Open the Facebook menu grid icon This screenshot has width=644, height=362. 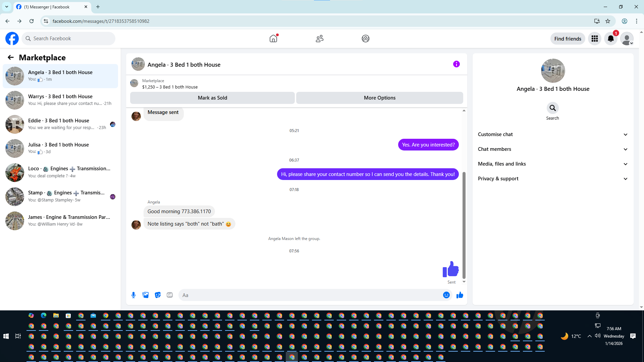click(x=594, y=39)
